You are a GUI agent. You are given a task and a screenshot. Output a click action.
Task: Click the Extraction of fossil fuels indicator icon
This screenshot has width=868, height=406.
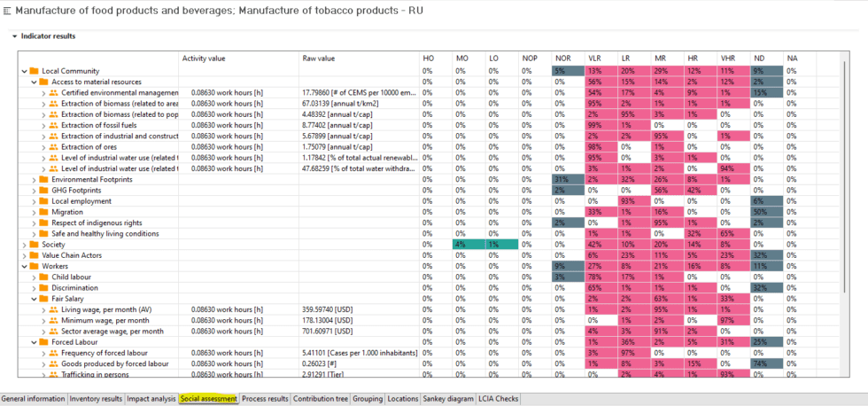(x=54, y=125)
